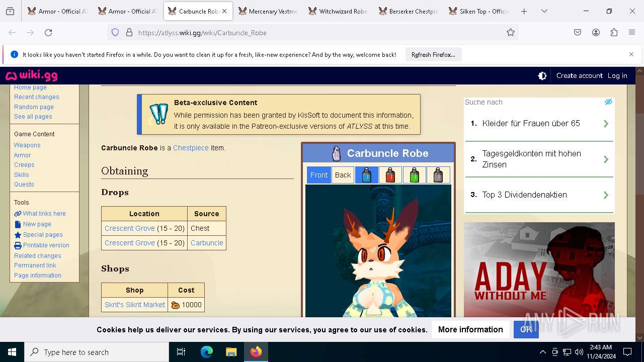This screenshot has height=362, width=644.
Task: Expand the Top 3 Dividendenaktien ad entry
Action: pos(539,195)
